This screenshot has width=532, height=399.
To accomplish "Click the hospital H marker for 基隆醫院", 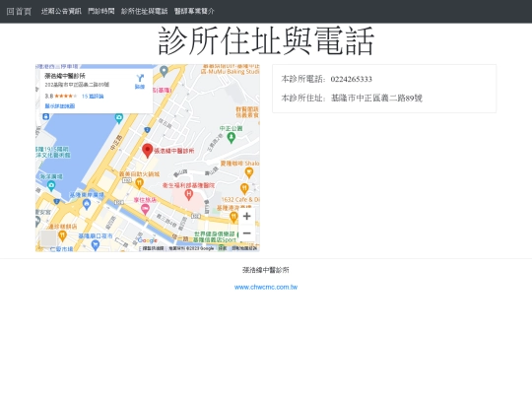I will 188,195.
